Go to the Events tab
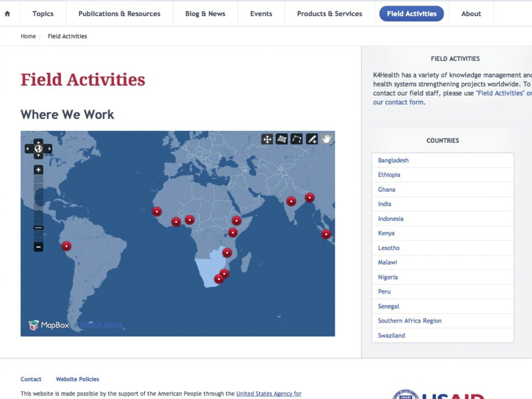The width and height of the screenshot is (532, 399). click(261, 14)
